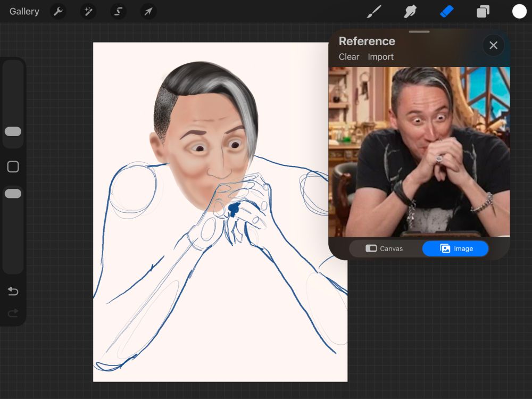The width and height of the screenshot is (532, 399).
Task: Activate the Transform arrow tool
Action: 148,12
